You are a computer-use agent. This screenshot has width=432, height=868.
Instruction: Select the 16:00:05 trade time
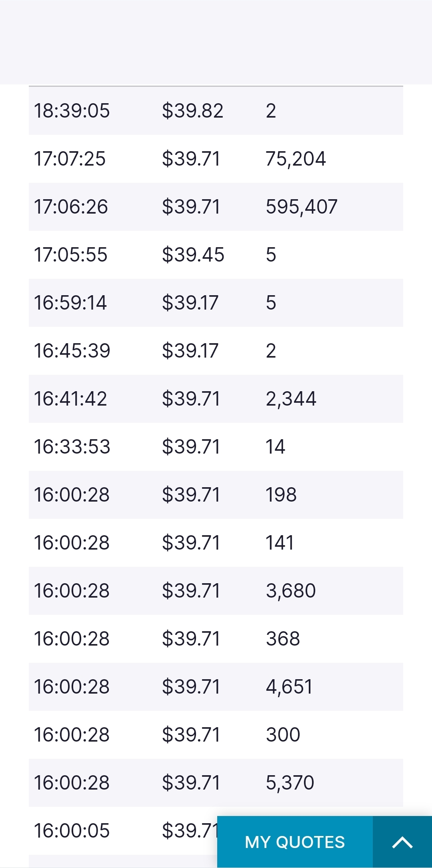72,831
